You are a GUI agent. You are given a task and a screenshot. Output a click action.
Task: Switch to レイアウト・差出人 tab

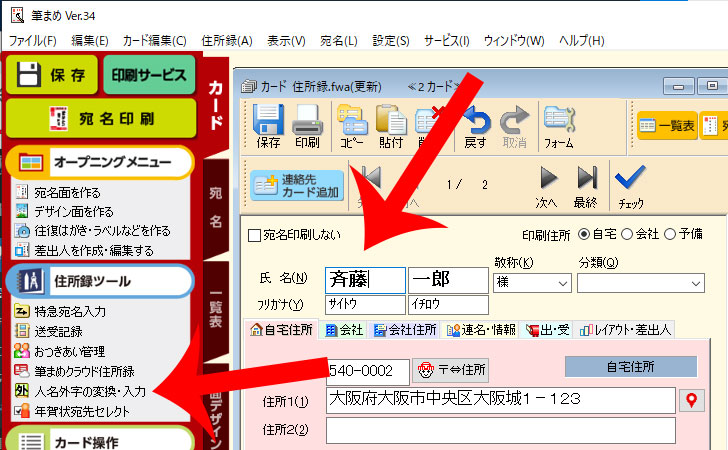(625, 330)
